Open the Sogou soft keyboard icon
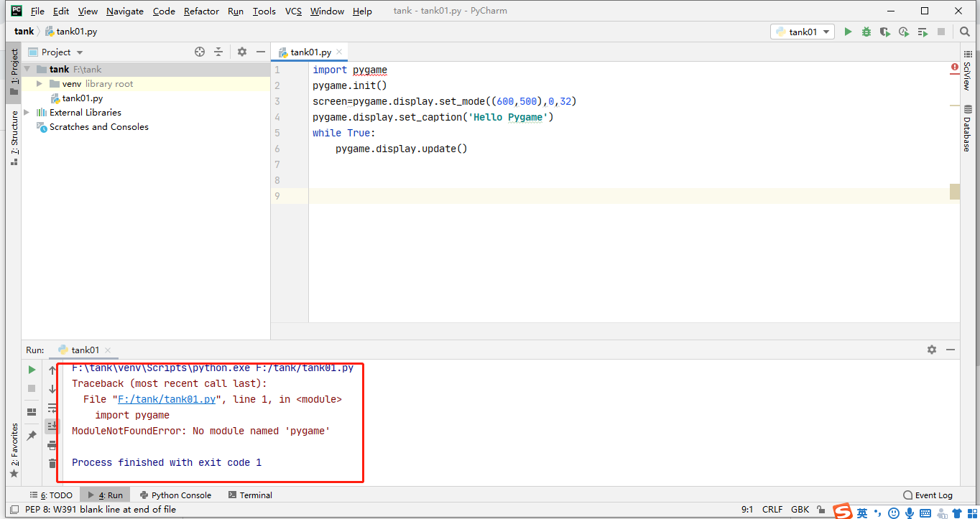Viewport: 980px width, 519px height. [925, 513]
